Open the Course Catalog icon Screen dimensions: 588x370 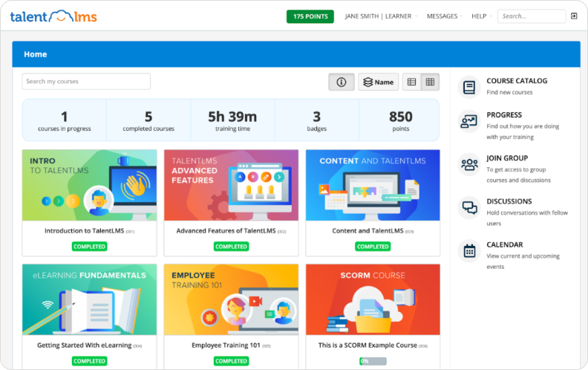(468, 87)
